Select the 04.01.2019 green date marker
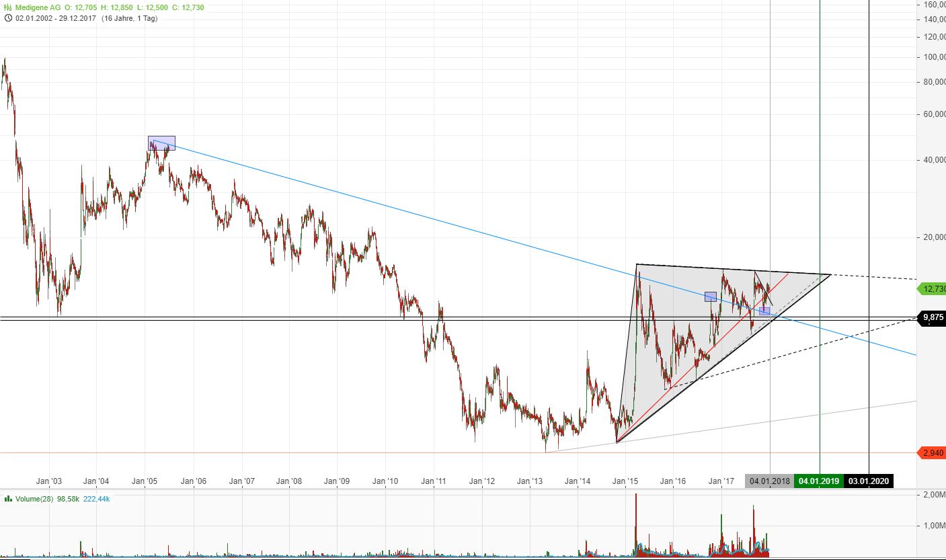This screenshot has height=560, width=946. pos(818,481)
